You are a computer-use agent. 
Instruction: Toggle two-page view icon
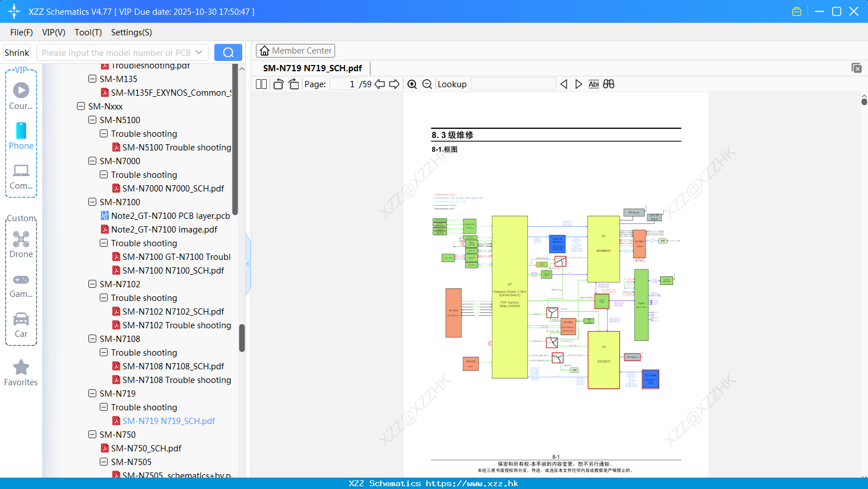261,84
